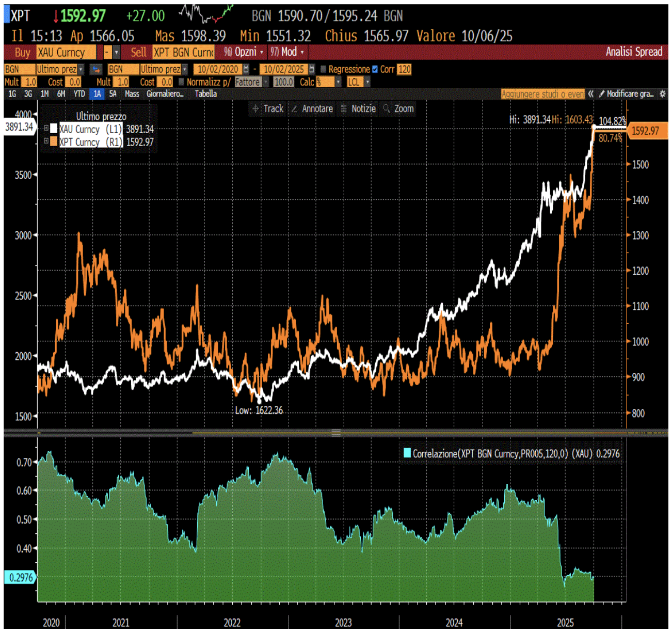
Task: Click the start date 10/02/2020 field
Action: [x=218, y=69]
